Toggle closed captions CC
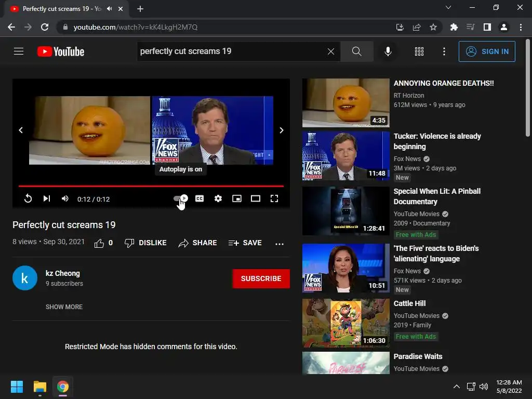Screen dimensions: 532x399 199,198
